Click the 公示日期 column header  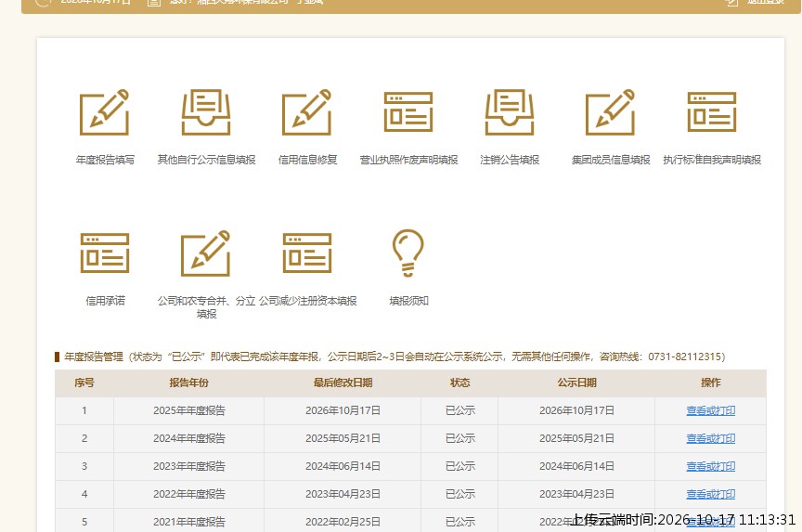[576, 383]
